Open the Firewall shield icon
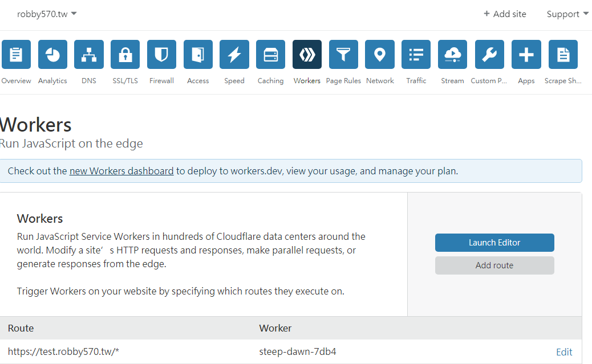 coord(161,54)
